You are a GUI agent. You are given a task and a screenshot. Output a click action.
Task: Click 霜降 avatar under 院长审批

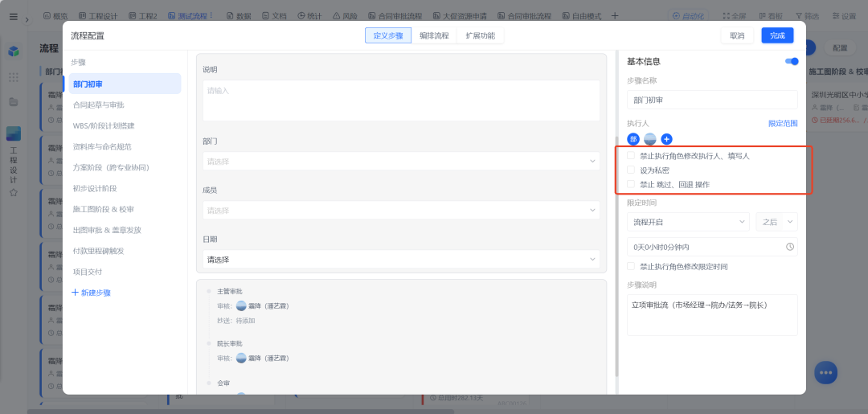(241, 358)
